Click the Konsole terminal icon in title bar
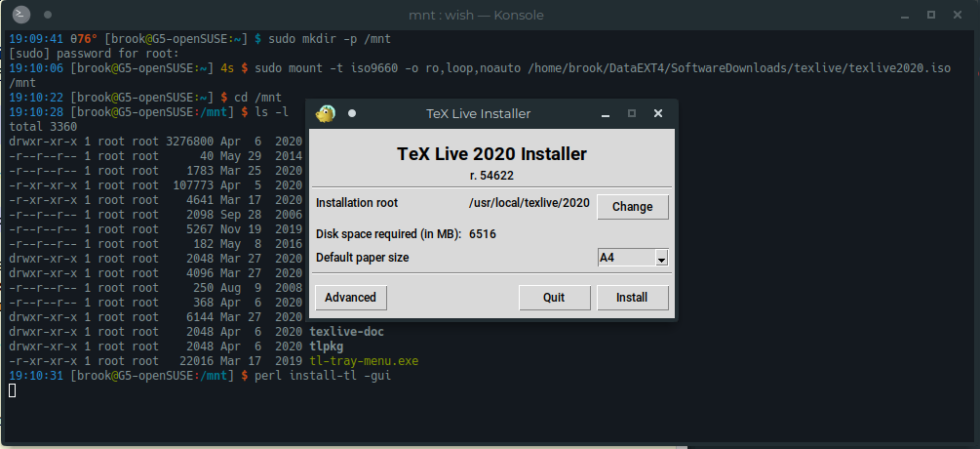 coord(21,15)
